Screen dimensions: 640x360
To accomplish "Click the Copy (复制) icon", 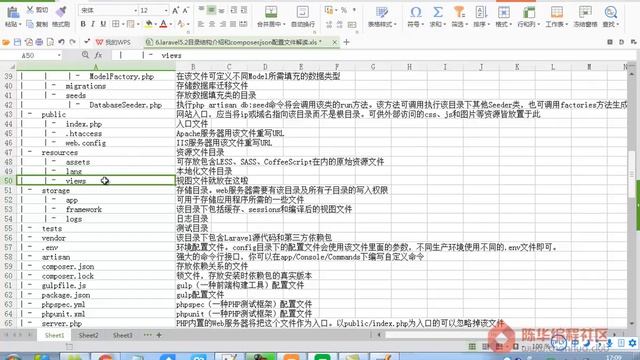I will pyautogui.click(x=30, y=24).
